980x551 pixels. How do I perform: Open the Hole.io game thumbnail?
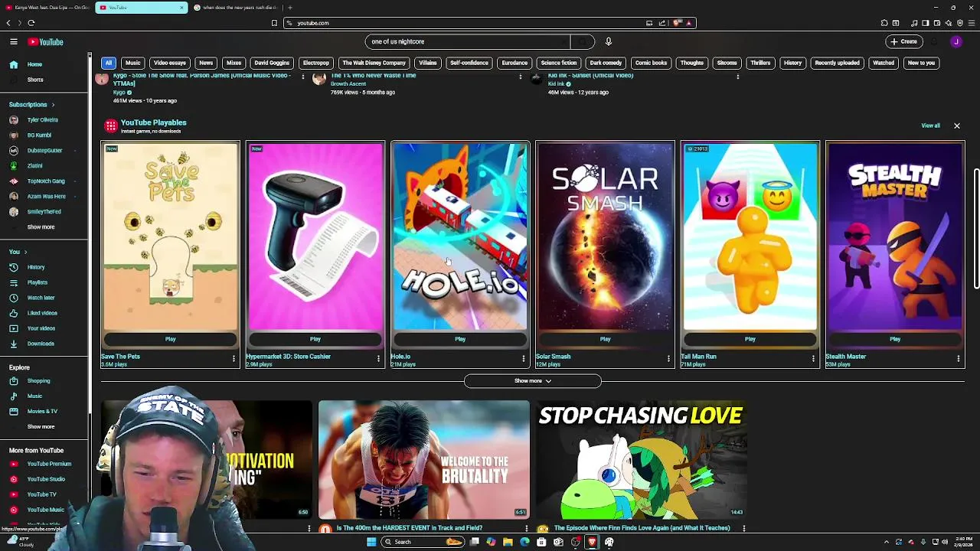pyautogui.click(x=460, y=237)
